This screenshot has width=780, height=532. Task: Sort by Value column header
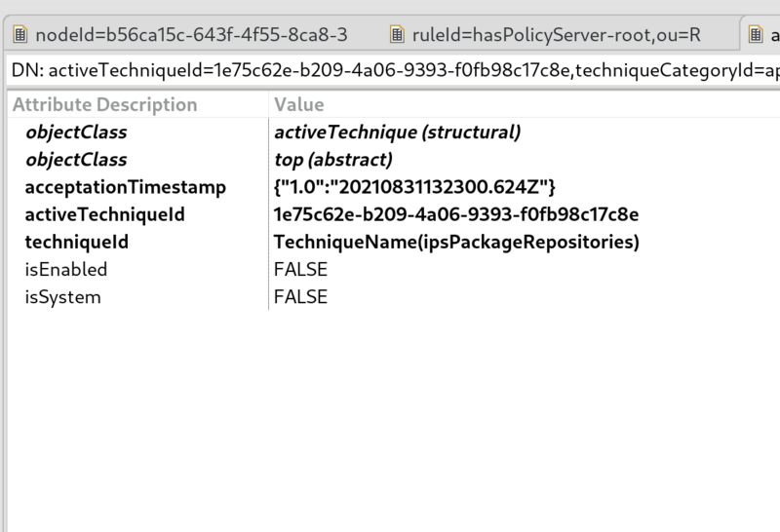pyautogui.click(x=299, y=104)
